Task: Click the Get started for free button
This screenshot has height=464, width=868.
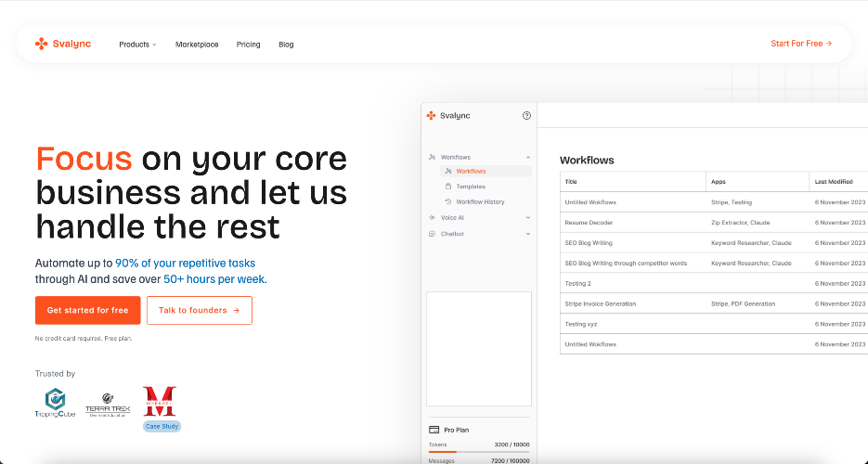Action: tap(87, 310)
